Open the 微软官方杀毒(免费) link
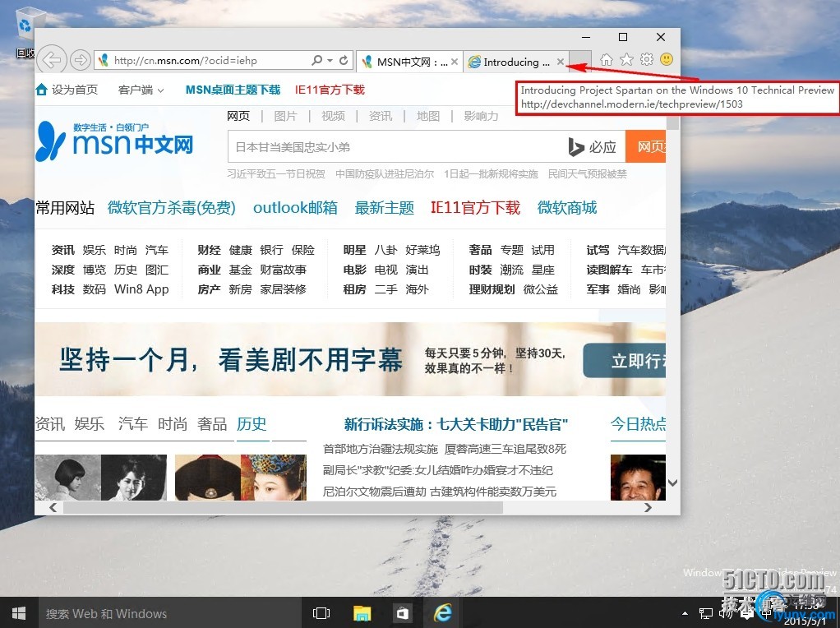840x628 pixels. [x=172, y=208]
